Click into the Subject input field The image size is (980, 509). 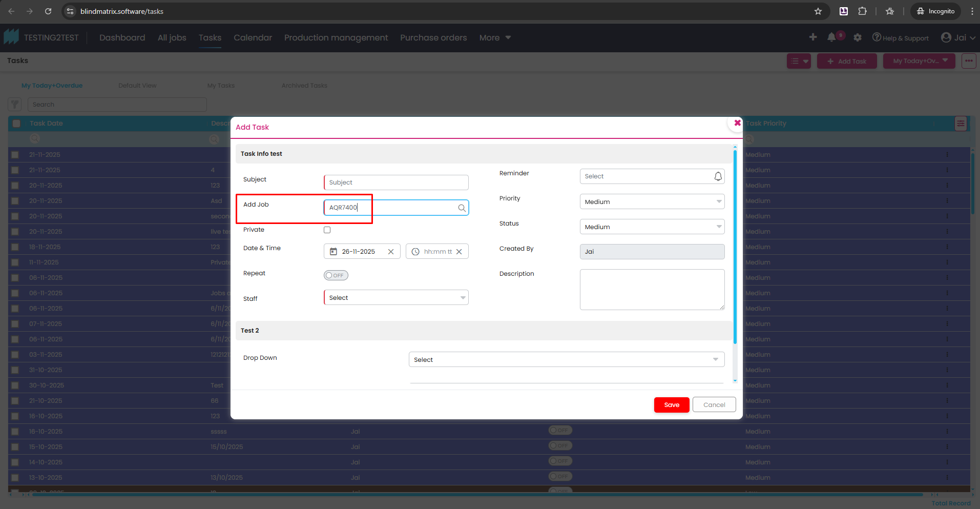click(x=396, y=182)
